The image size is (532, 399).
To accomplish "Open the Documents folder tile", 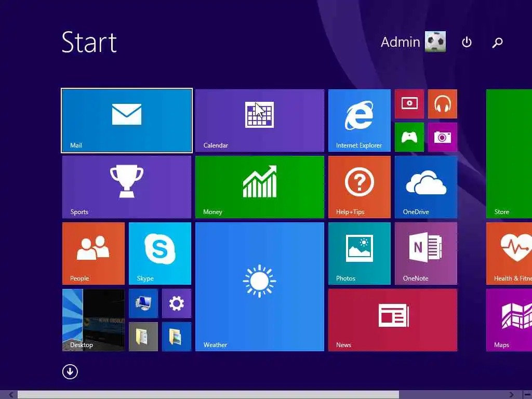I will click(x=143, y=337).
